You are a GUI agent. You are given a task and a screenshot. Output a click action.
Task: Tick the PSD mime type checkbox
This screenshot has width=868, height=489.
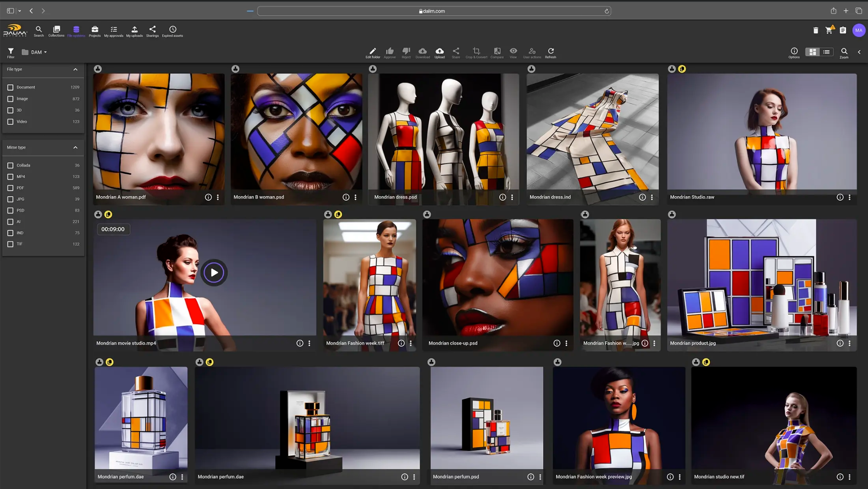pyautogui.click(x=10, y=211)
